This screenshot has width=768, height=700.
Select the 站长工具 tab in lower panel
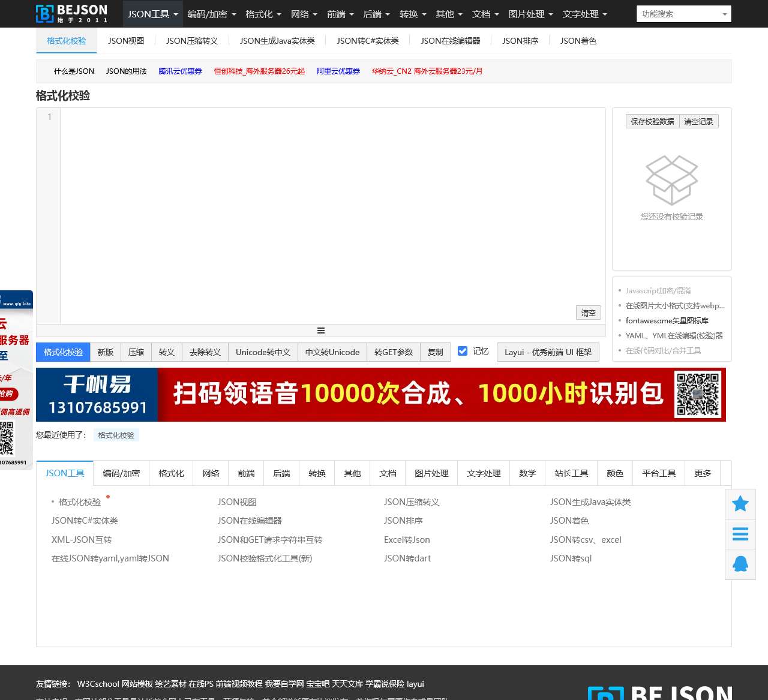click(571, 473)
